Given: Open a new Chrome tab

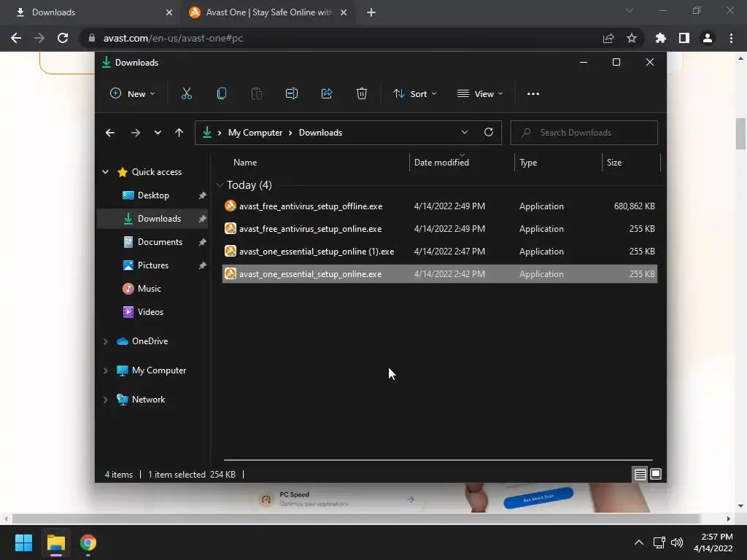Looking at the screenshot, I should click(371, 12).
